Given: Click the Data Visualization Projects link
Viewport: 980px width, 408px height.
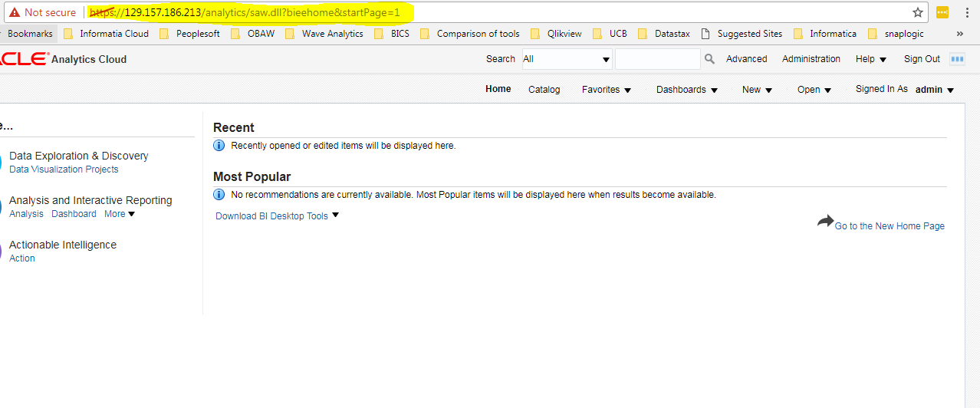Looking at the screenshot, I should coord(64,169).
